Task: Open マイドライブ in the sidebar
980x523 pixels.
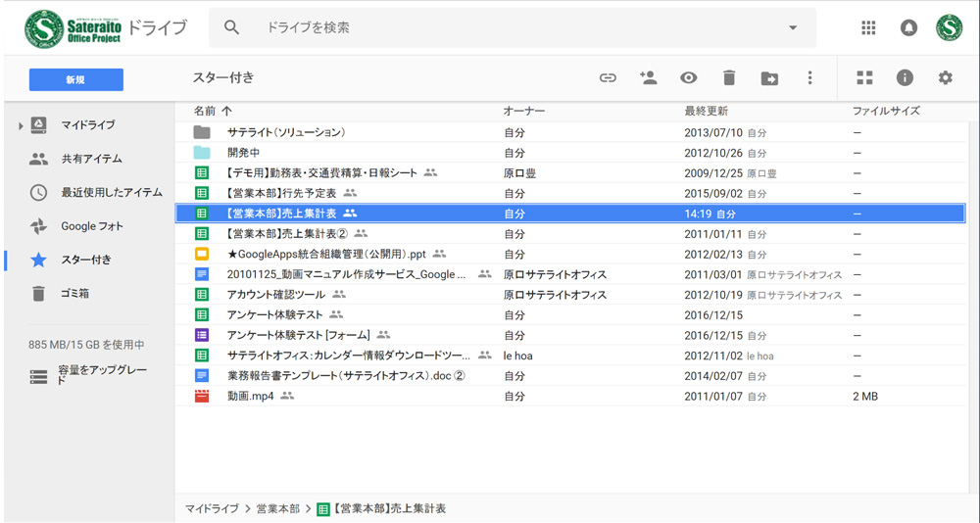Action: click(87, 125)
